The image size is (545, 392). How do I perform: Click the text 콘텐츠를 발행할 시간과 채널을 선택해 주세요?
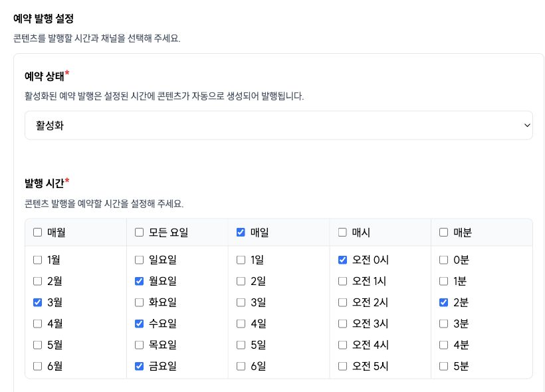(96, 39)
